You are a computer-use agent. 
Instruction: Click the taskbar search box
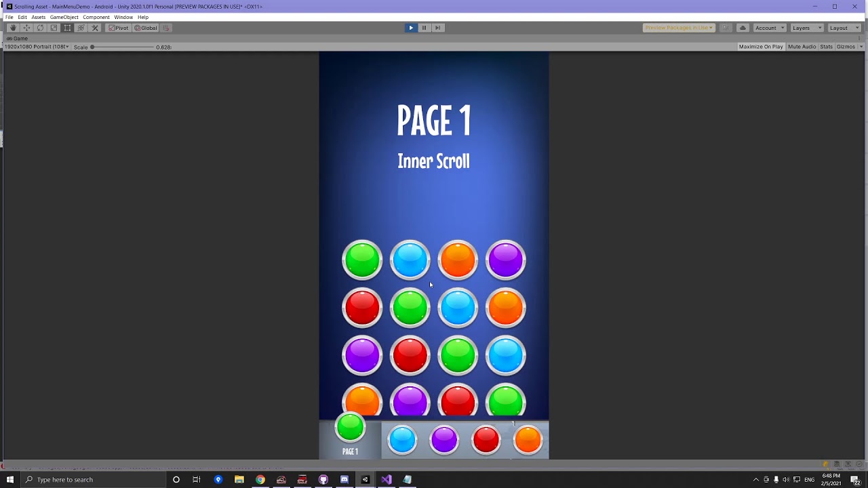click(93, 480)
